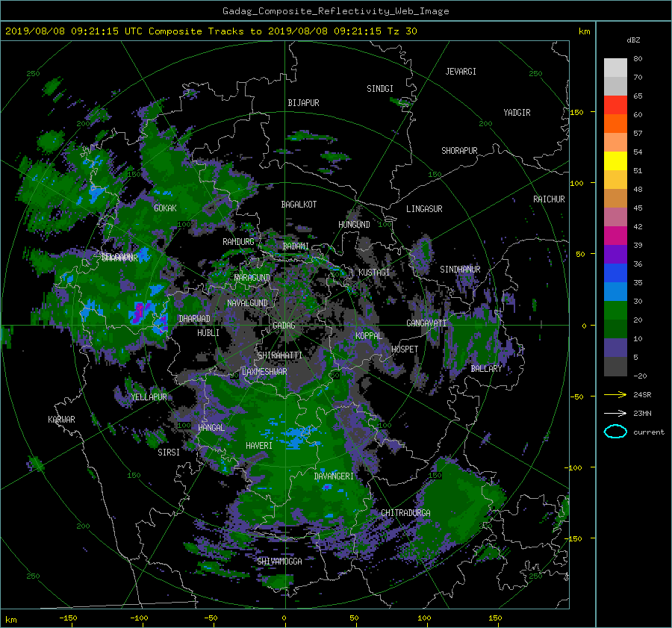Click the BADAMI city label
672x628 pixels.
[296, 246]
